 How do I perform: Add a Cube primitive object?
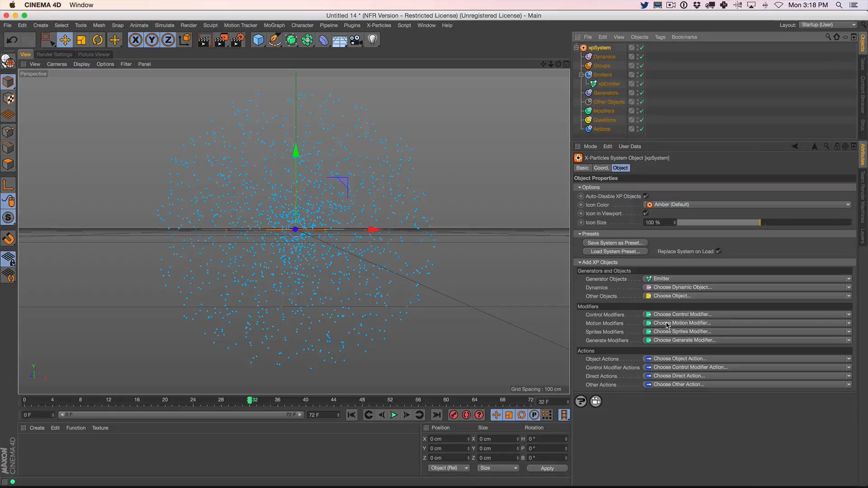point(258,40)
